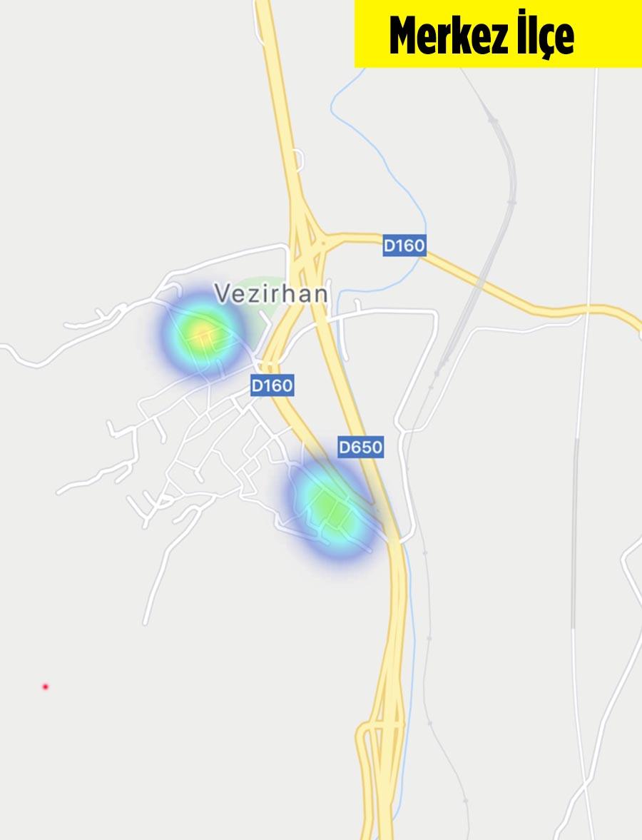Click the D160 badge below Vezirhan label

pyautogui.click(x=272, y=385)
